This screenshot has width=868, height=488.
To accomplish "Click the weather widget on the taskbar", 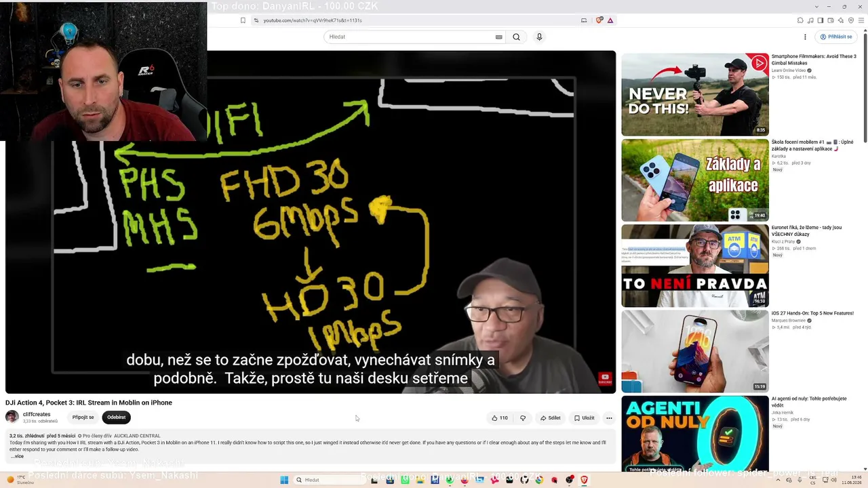I will tap(20, 480).
